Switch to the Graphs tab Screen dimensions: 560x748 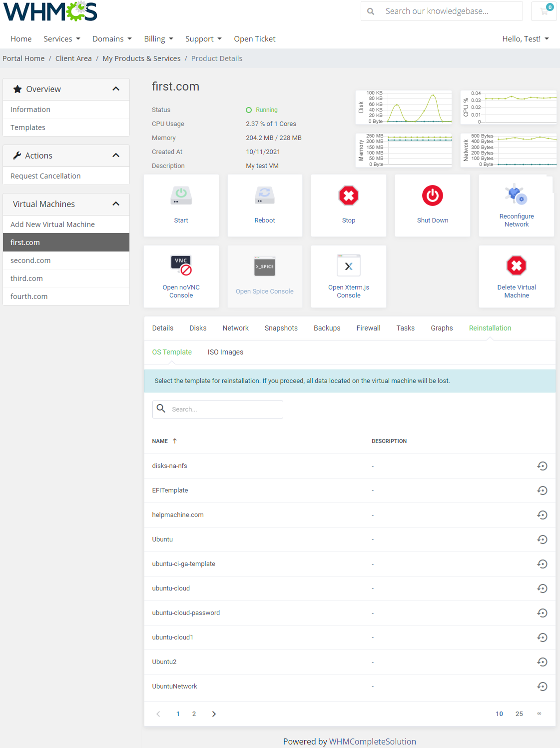pos(442,328)
